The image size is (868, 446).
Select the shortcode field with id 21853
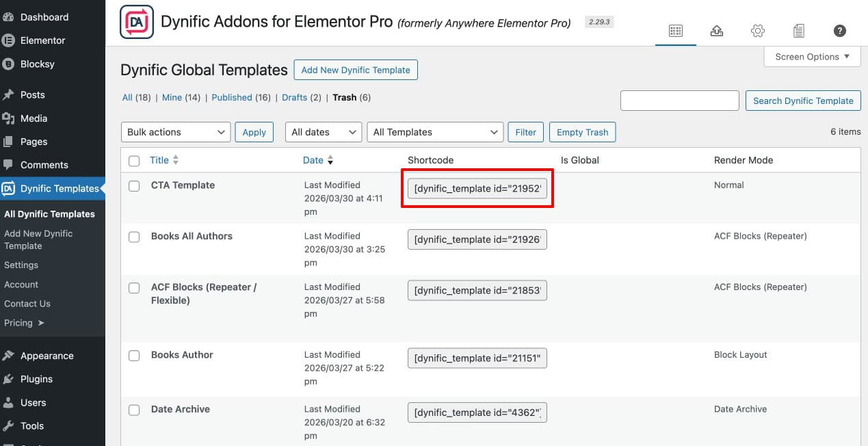(477, 291)
